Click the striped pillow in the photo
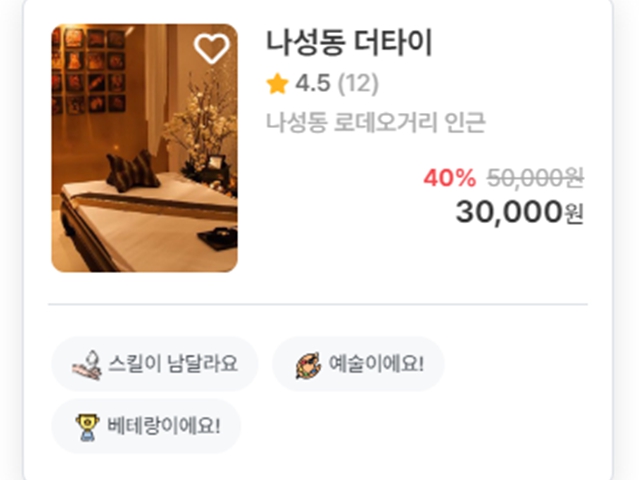640x480 pixels. tap(133, 171)
